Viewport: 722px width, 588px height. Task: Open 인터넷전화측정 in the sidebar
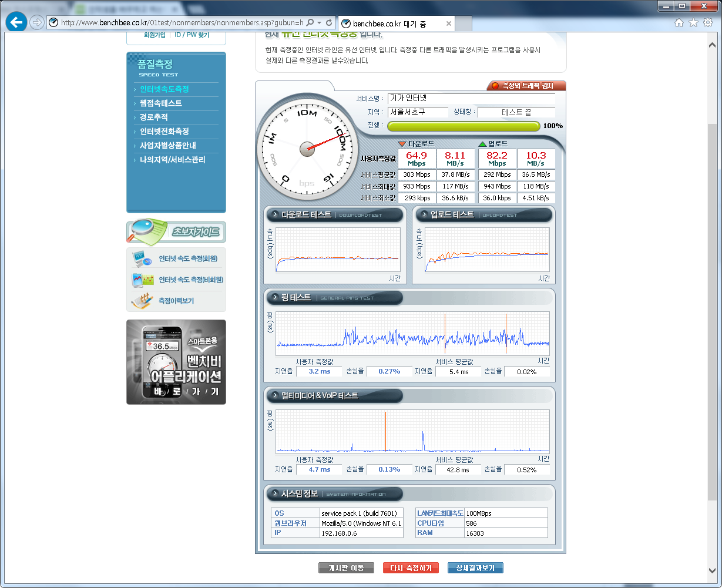(164, 132)
